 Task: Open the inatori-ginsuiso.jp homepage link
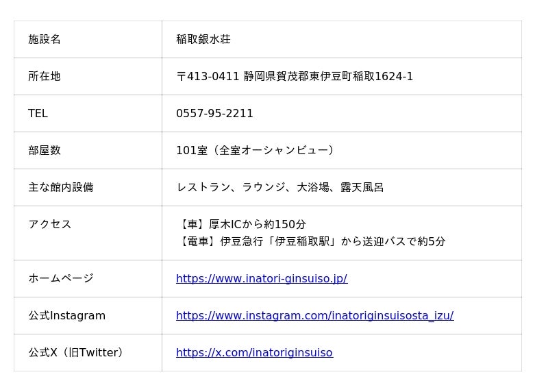(262, 278)
